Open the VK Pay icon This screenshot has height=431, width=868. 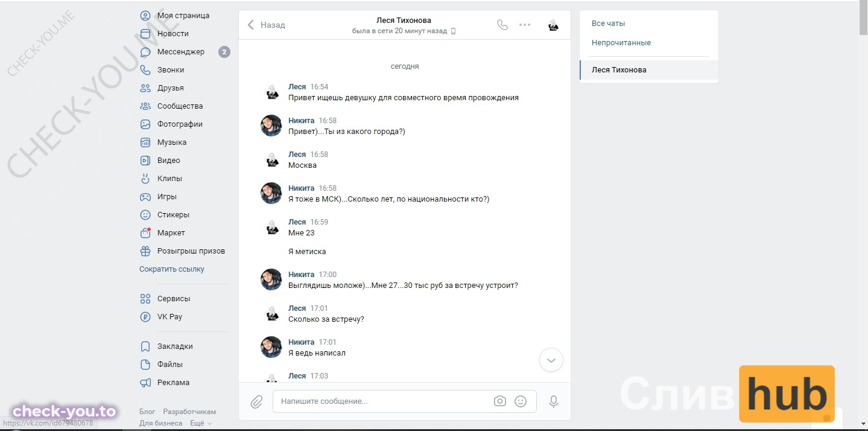pyautogui.click(x=145, y=317)
